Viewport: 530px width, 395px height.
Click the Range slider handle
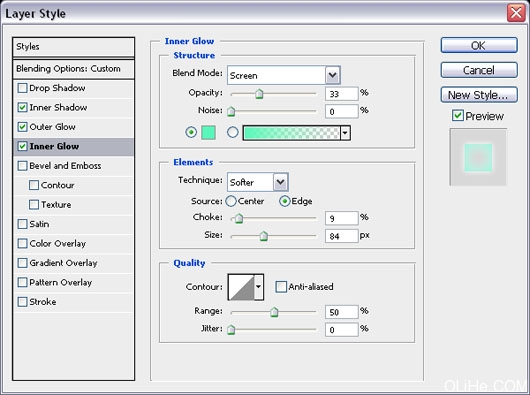[274, 312]
